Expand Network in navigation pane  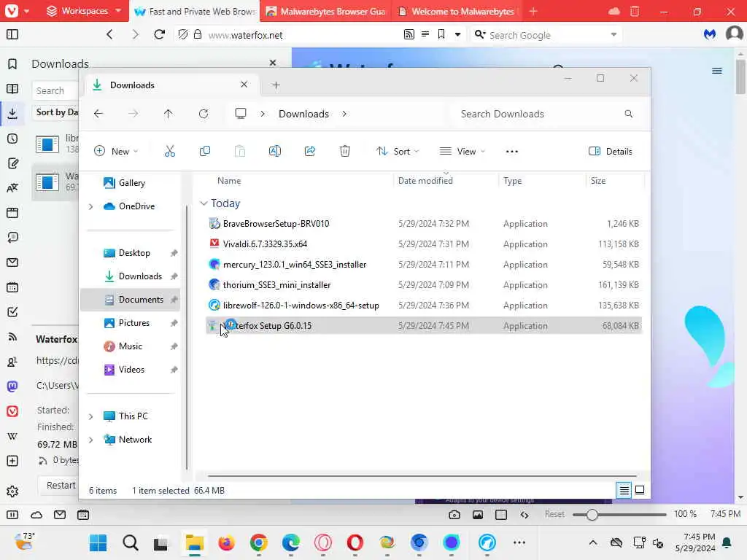point(90,440)
